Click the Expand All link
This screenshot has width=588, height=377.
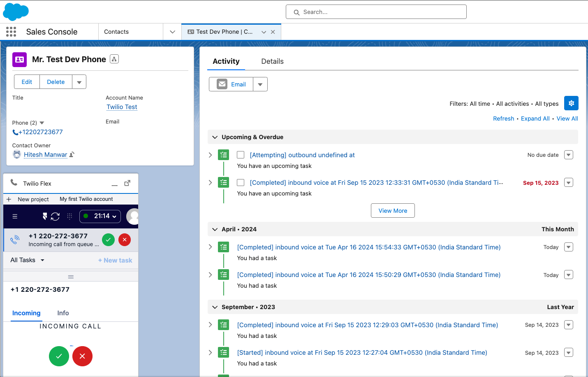point(535,119)
